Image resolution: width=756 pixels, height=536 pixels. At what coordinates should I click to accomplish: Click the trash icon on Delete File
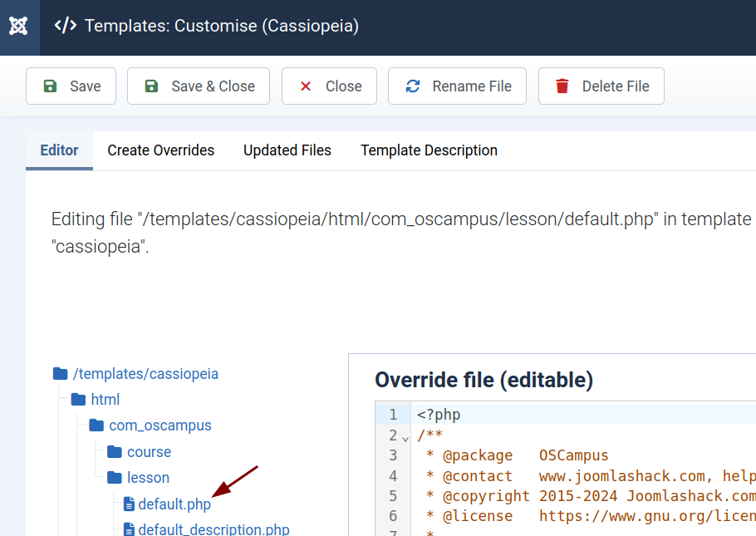562,86
